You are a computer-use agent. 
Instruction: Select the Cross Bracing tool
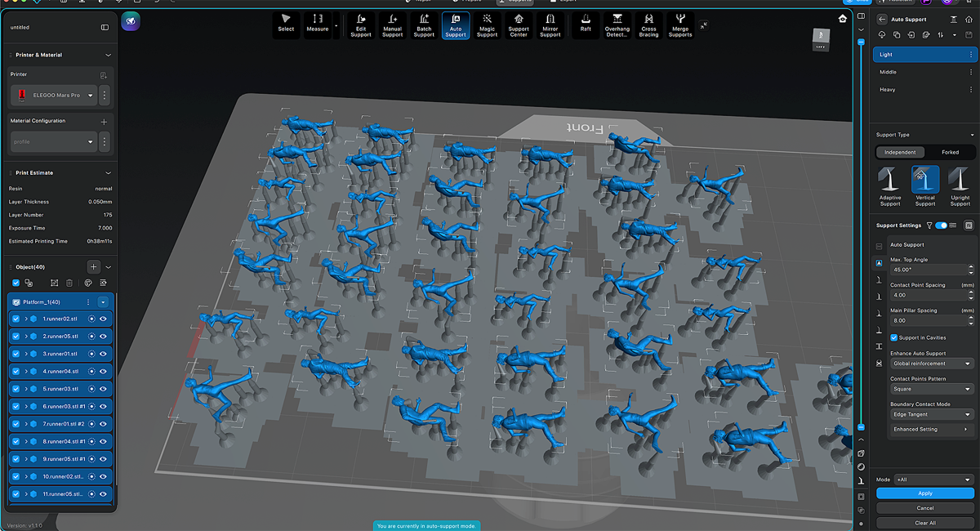648,25
